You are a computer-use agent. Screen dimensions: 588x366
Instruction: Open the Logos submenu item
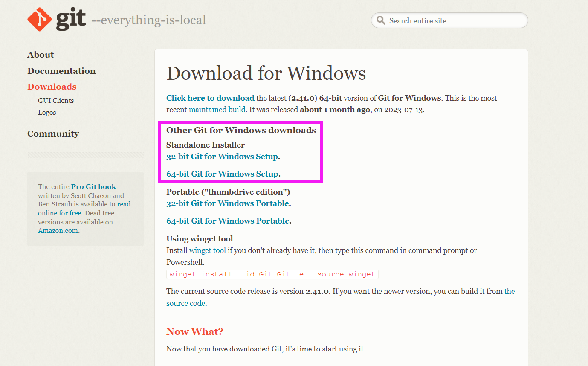[47, 113]
